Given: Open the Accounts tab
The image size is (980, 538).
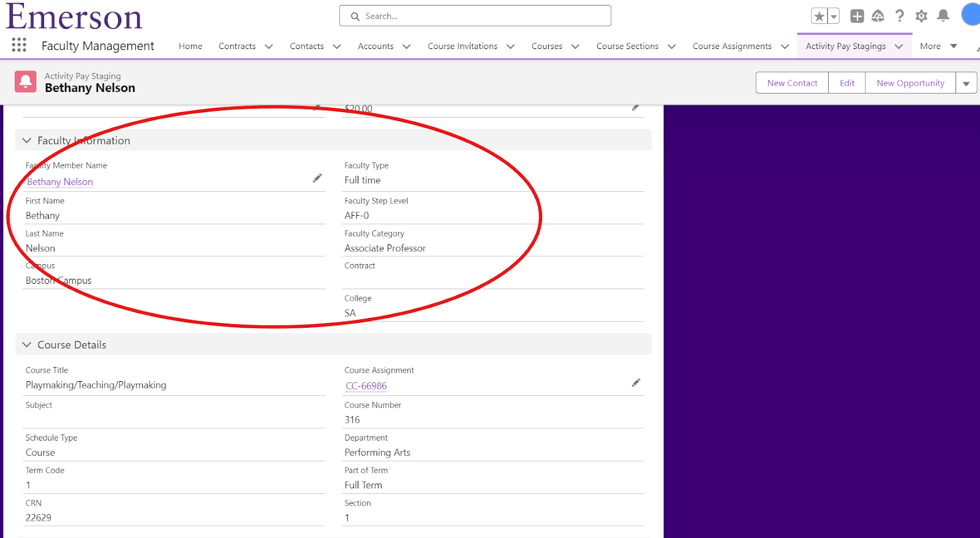Looking at the screenshot, I should point(376,46).
